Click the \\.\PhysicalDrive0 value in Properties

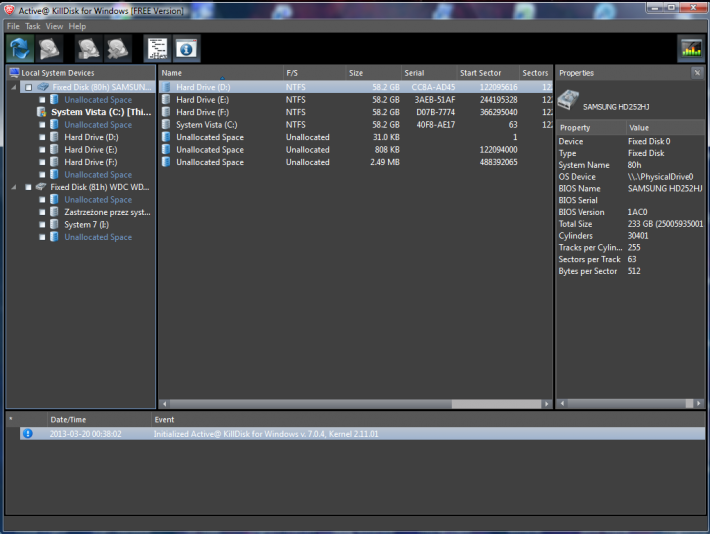(x=660, y=177)
